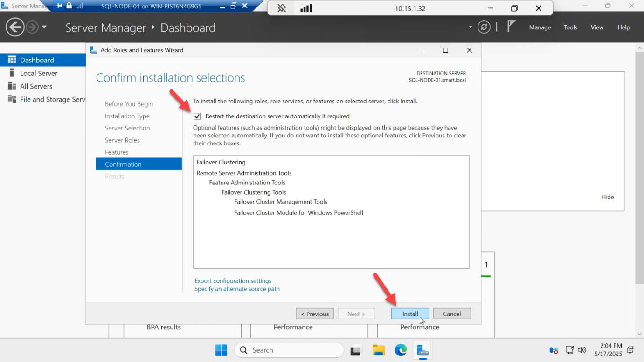The width and height of the screenshot is (644, 362).
Task: Open File Explorer from the taskbar
Action: click(x=378, y=350)
